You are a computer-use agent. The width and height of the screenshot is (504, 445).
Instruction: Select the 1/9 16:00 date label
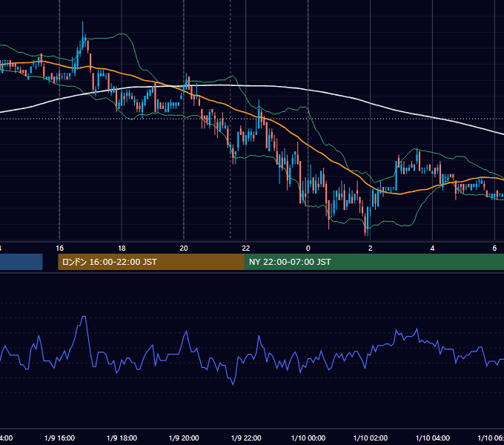click(59, 438)
